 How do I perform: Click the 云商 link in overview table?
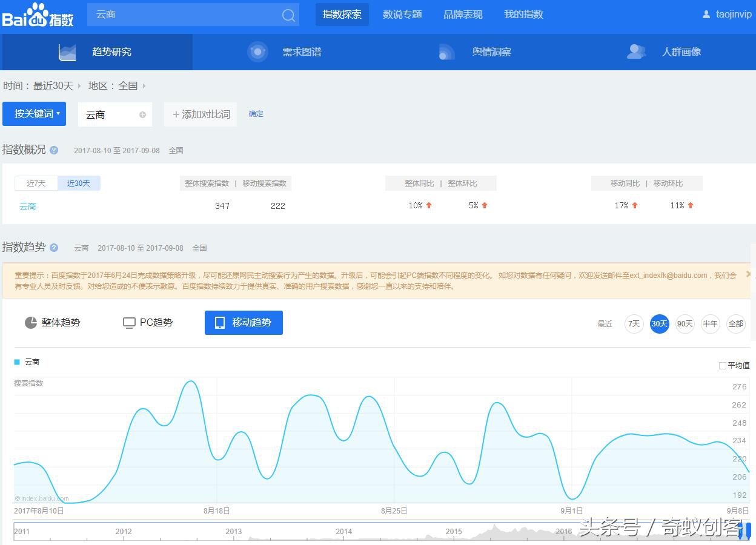(x=28, y=206)
